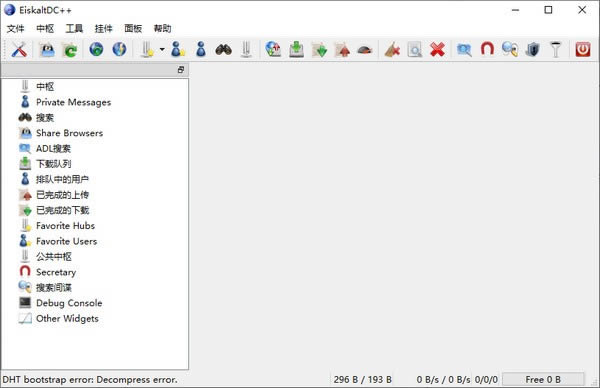
Task: Click the reconnect globe toolbar icon
Action: 96,50
